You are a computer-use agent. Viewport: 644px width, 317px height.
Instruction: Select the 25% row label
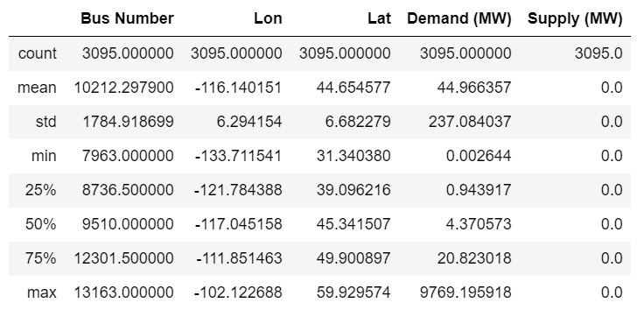pos(40,190)
